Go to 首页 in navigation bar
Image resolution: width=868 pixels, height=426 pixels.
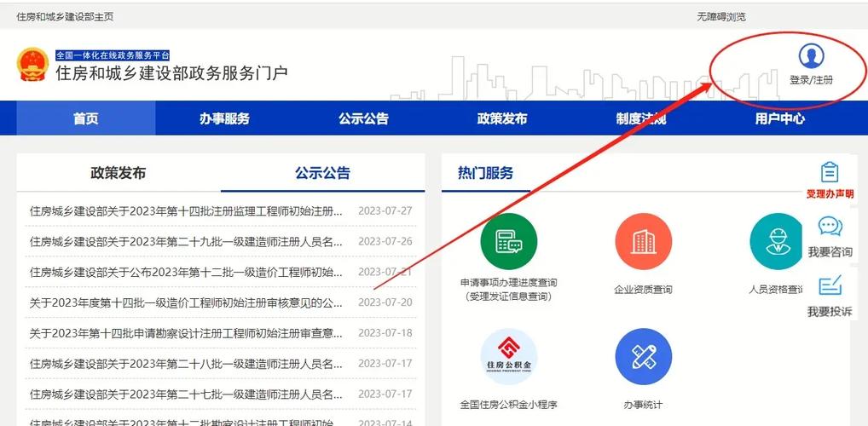[x=86, y=118]
